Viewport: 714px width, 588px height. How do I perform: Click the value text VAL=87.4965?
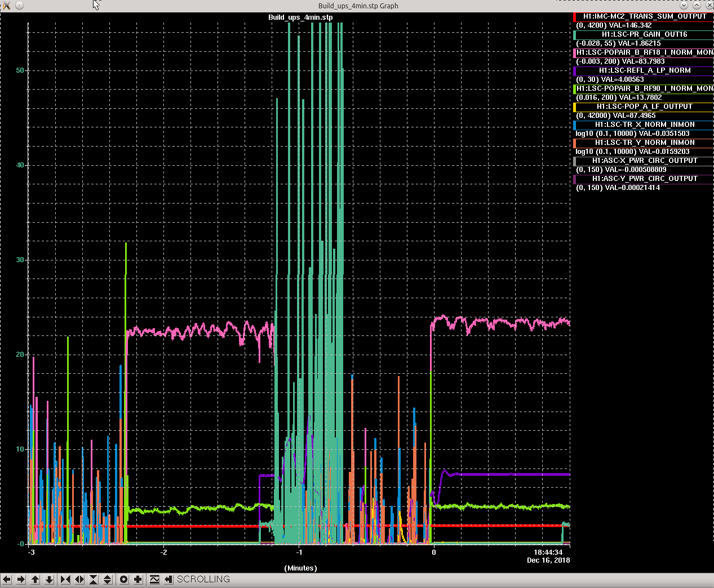pos(634,116)
